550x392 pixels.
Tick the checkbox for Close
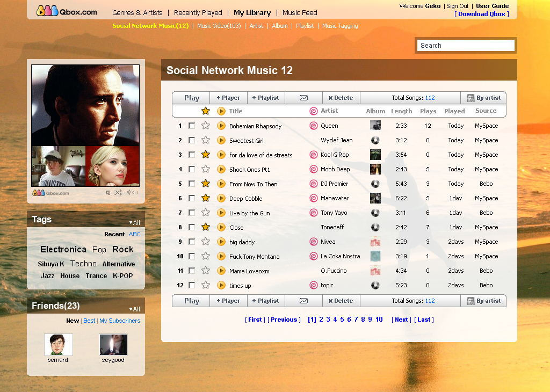(x=192, y=227)
